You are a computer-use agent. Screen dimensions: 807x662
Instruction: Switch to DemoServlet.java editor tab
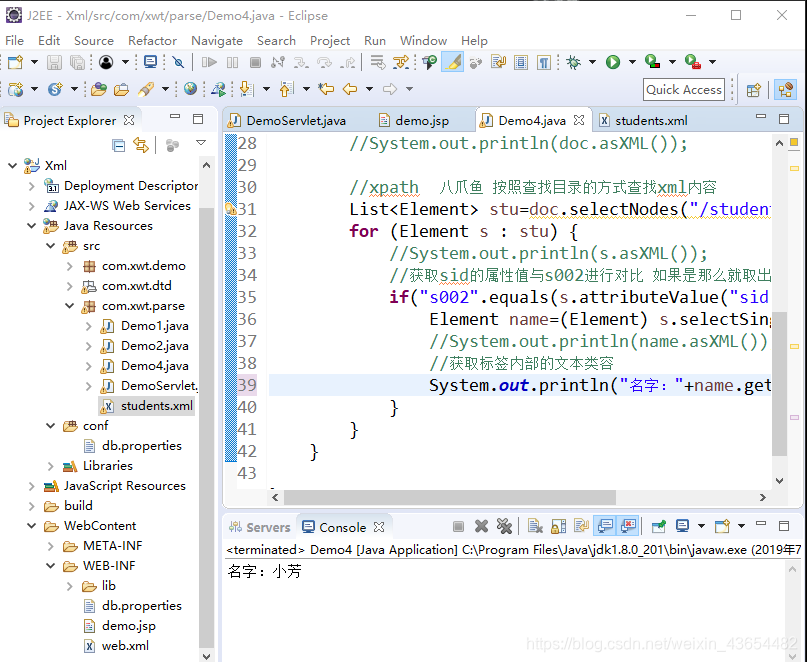tap(288, 120)
